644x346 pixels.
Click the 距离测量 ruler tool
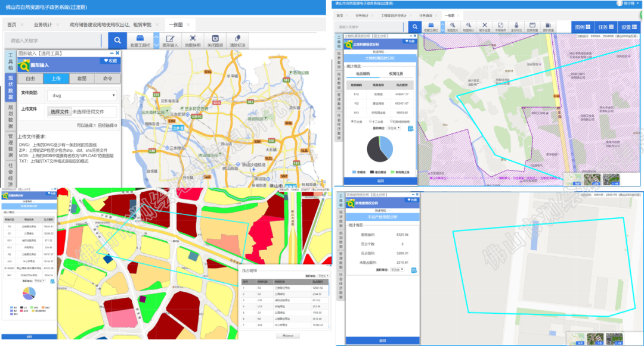point(532,27)
